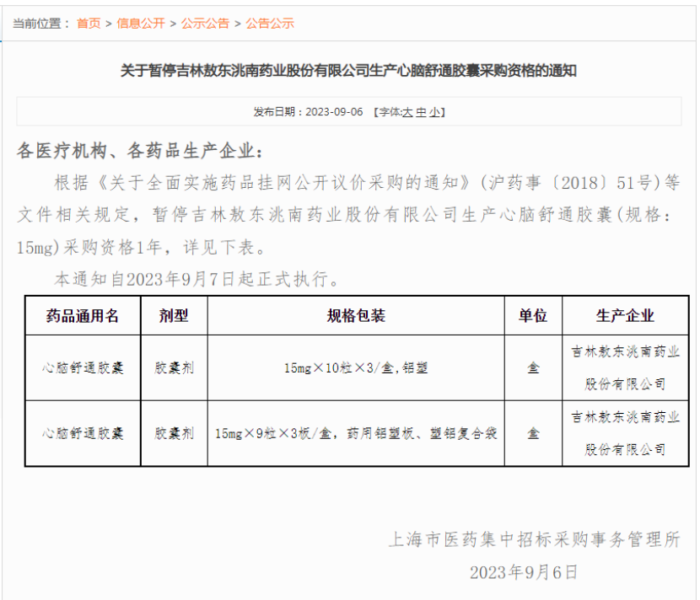The height and width of the screenshot is (600, 700).
Task: Go to 信息公开 breadcrumb link
Action: 141,24
